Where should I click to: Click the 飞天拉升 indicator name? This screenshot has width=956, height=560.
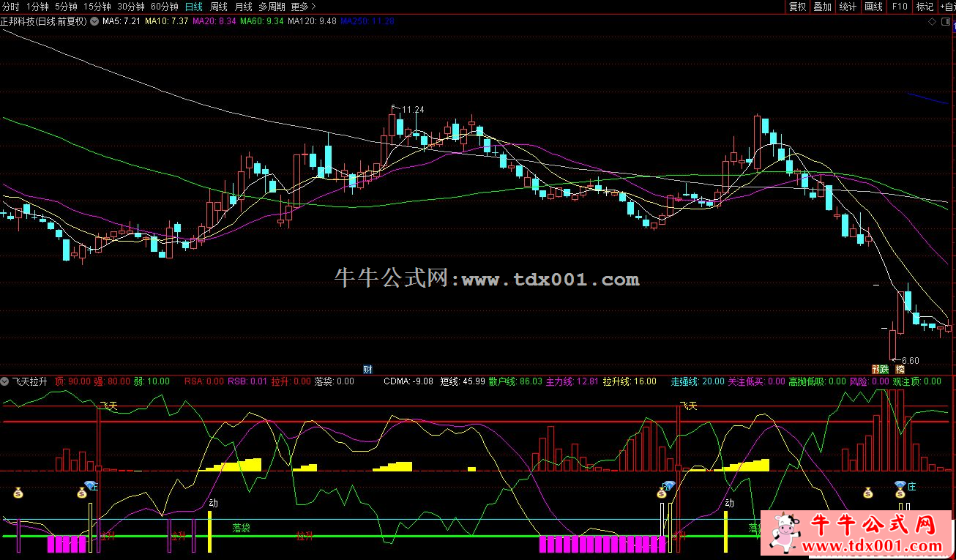click(x=30, y=381)
